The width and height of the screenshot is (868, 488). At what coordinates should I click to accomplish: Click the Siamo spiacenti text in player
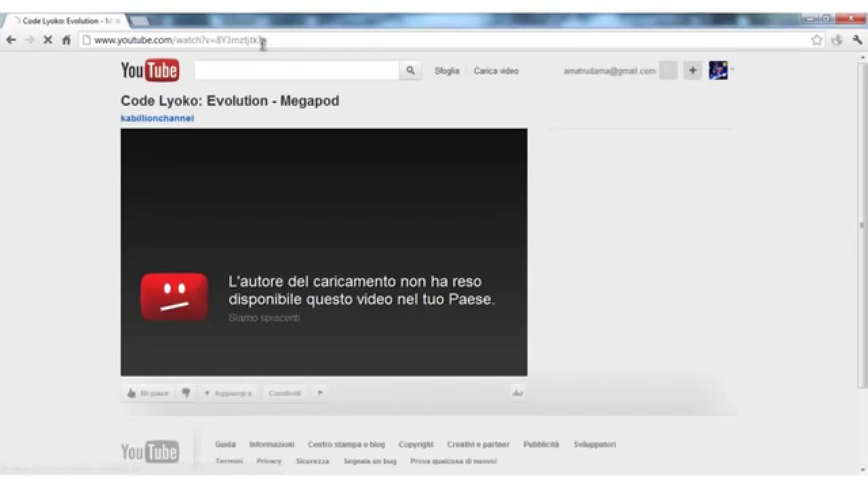264,318
